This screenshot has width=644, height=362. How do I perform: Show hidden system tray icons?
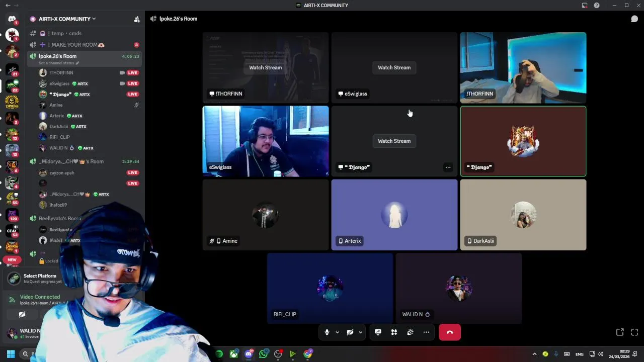click(534, 354)
